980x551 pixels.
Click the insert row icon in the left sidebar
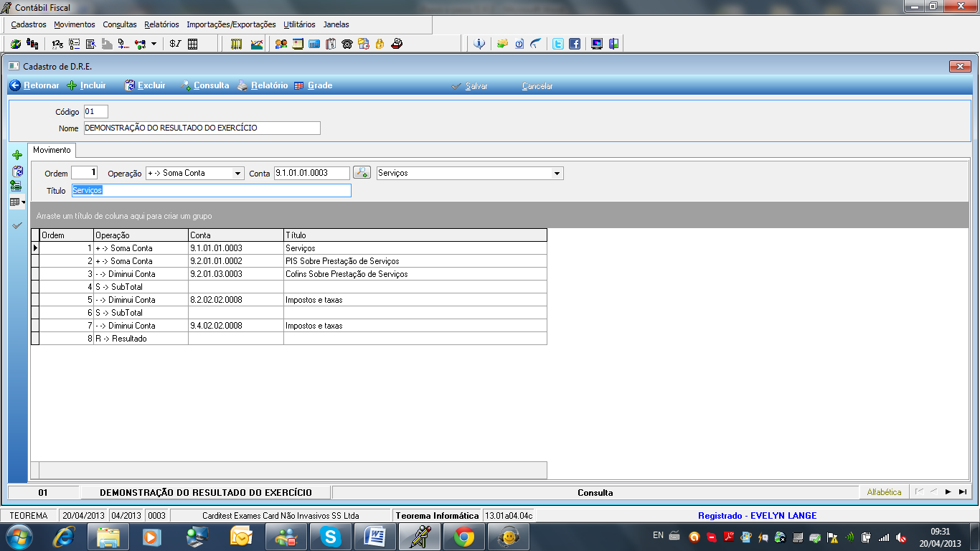[16, 186]
